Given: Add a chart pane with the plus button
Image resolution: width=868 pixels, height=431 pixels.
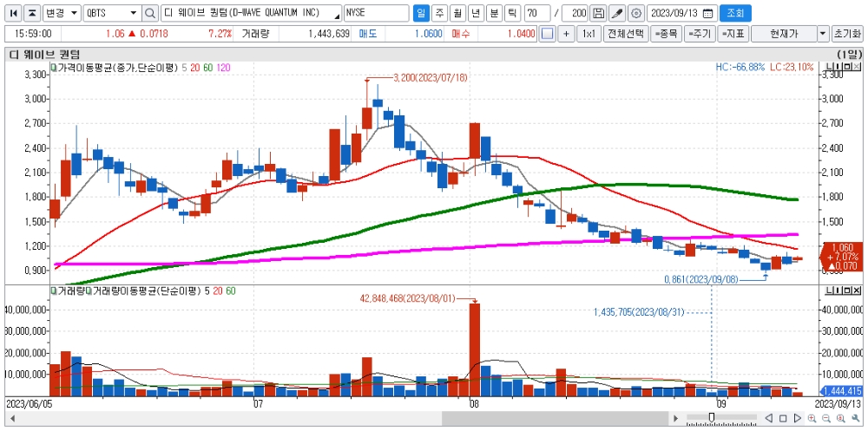Looking at the screenshot, I should [x=566, y=34].
